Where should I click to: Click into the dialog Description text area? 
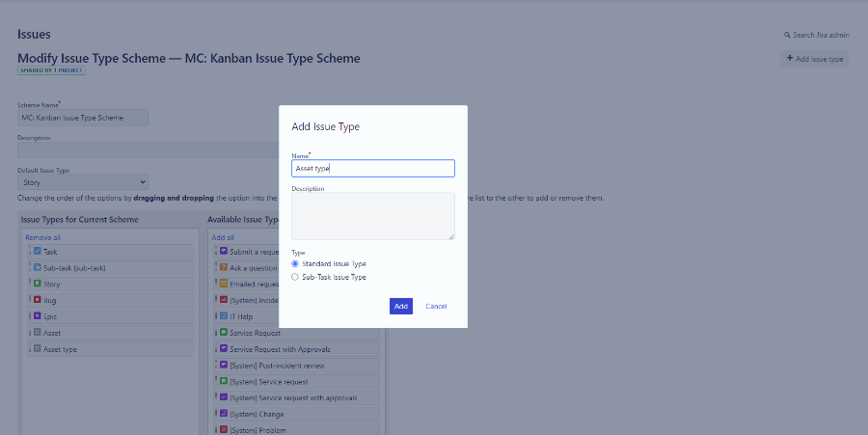click(x=372, y=215)
